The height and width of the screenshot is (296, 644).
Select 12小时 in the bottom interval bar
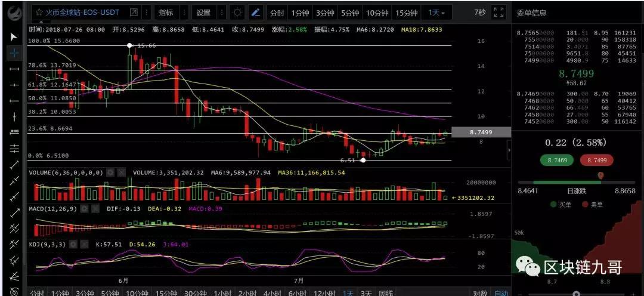coord(325,292)
